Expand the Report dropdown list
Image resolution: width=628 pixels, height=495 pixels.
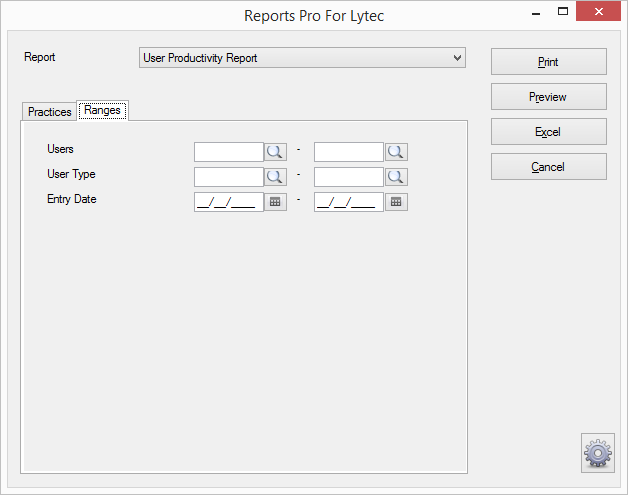pyautogui.click(x=457, y=58)
